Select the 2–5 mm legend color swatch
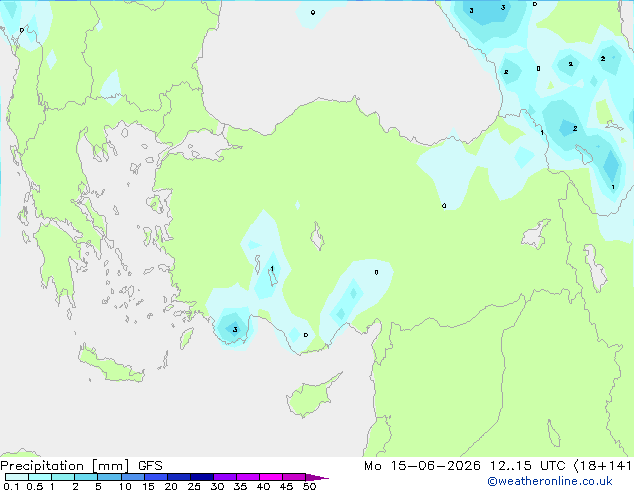This screenshot has width=634, height=490. point(86,477)
